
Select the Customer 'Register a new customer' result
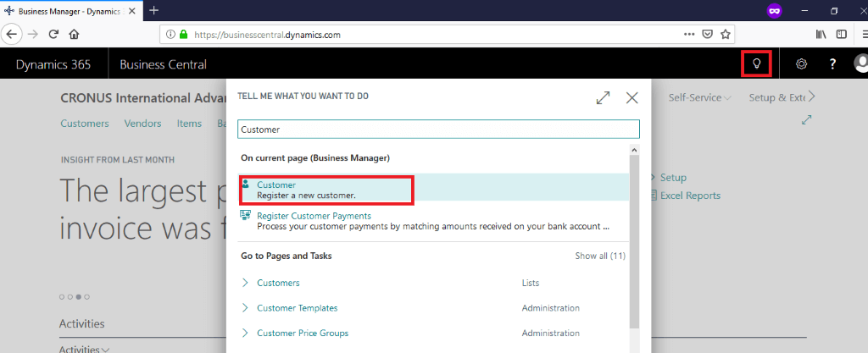pyautogui.click(x=433, y=187)
